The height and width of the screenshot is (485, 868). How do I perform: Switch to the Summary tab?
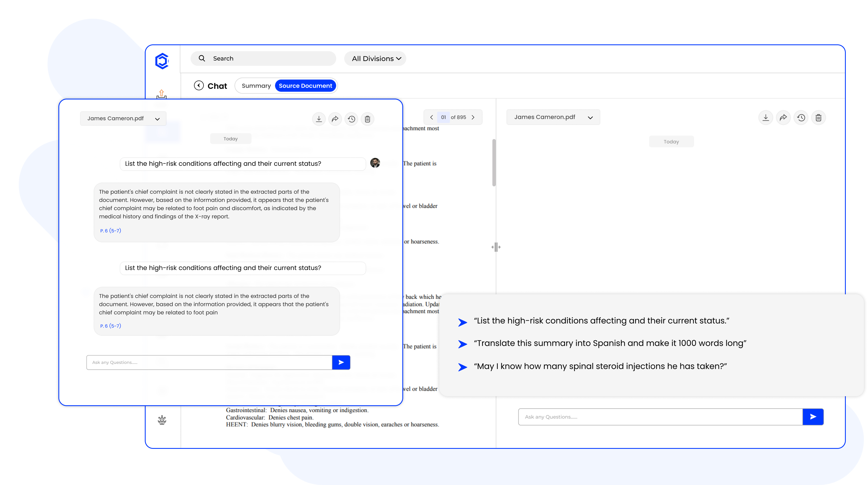pyautogui.click(x=256, y=86)
